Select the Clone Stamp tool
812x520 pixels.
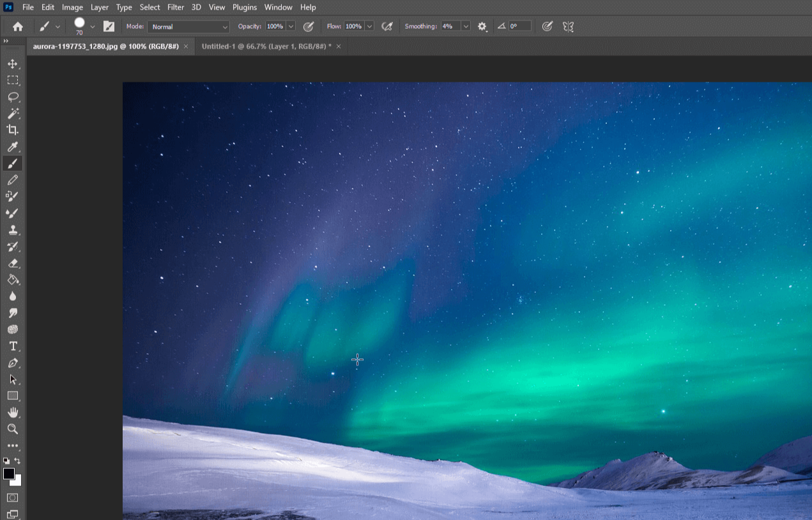click(x=13, y=230)
